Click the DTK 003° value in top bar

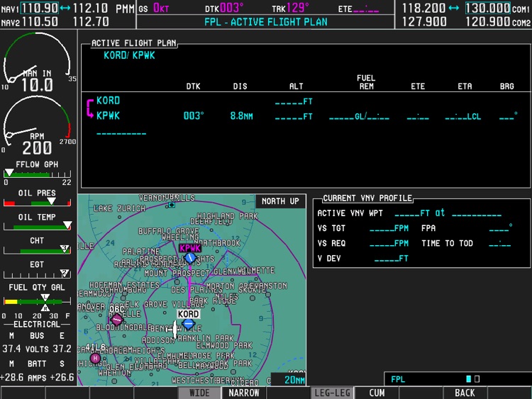point(232,8)
